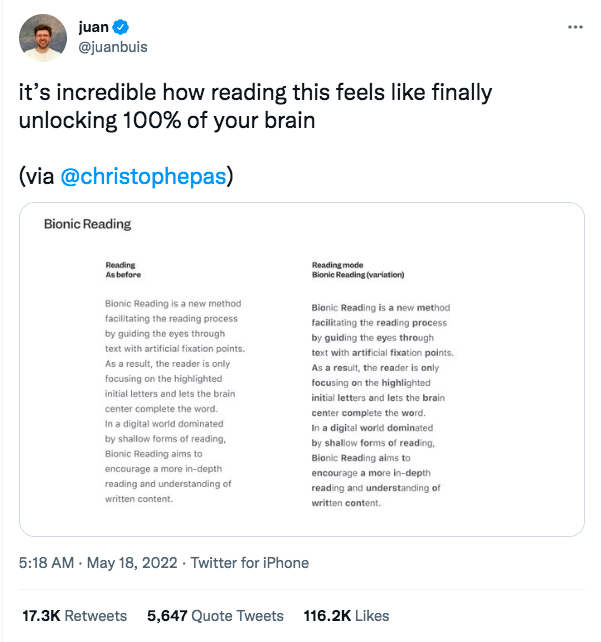Show the 5,647 Quote Tweets

(x=215, y=616)
